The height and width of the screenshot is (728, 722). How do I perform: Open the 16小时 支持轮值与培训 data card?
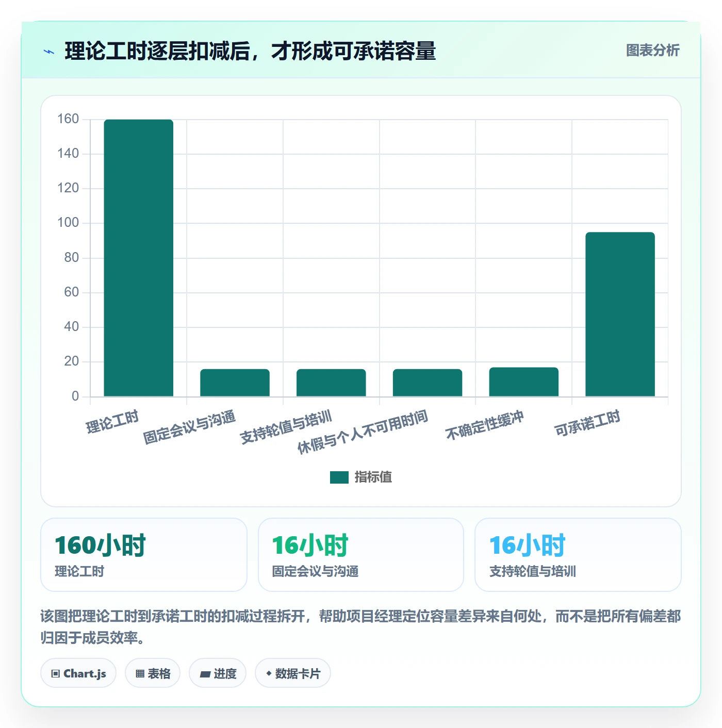(578, 555)
